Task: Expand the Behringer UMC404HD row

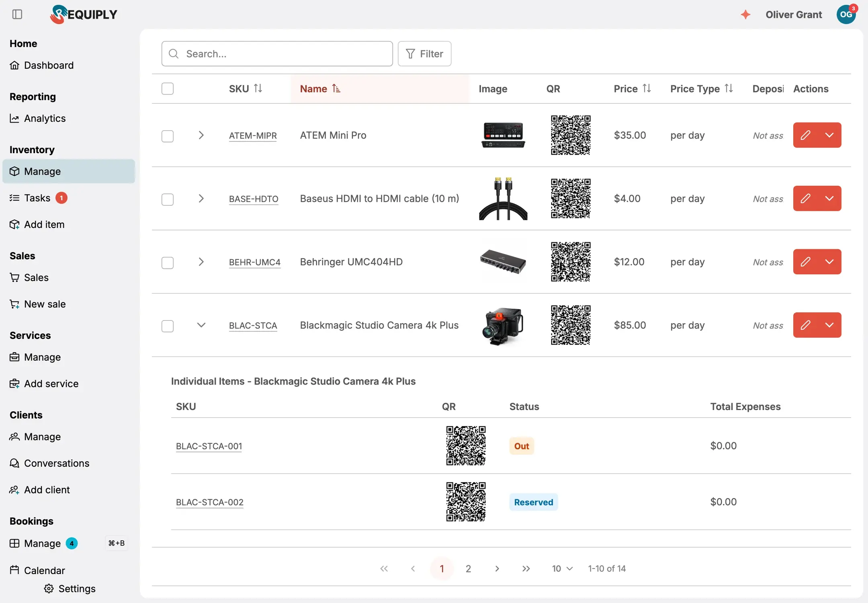Action: point(201,262)
